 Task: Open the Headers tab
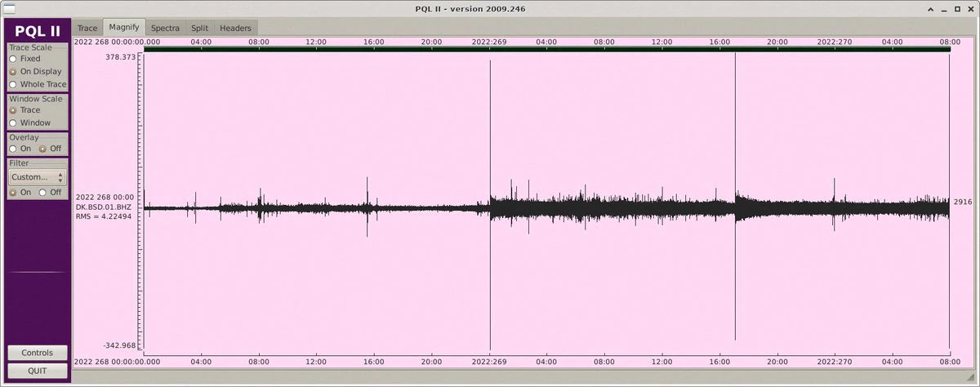236,28
